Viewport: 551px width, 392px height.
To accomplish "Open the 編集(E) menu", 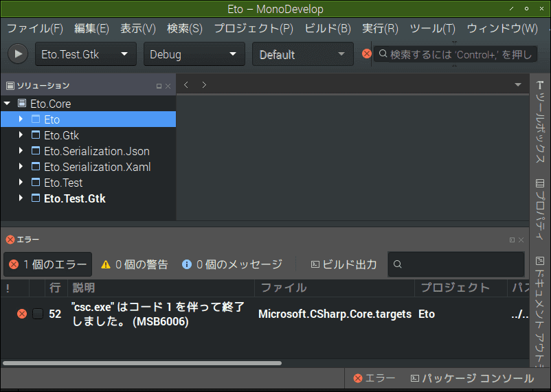I will pyautogui.click(x=91, y=28).
